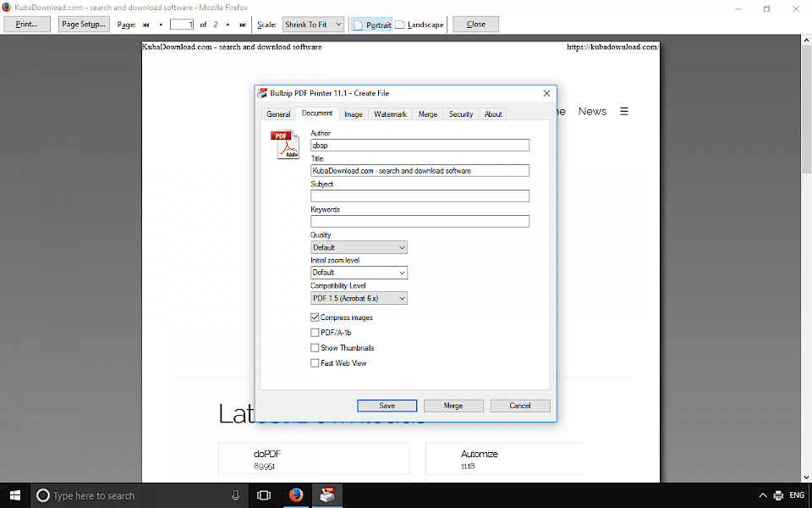
Task: Go to next page in print preview
Action: [228, 25]
